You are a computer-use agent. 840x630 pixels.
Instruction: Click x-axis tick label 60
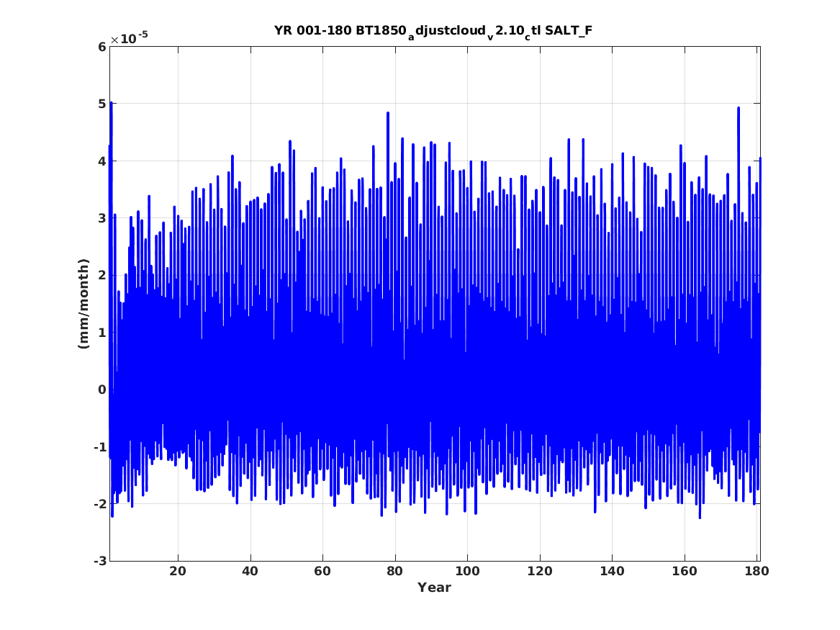click(x=322, y=571)
